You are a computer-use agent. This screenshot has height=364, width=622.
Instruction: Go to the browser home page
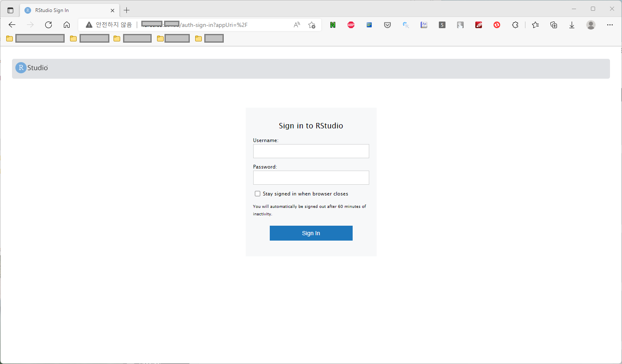pyautogui.click(x=67, y=25)
